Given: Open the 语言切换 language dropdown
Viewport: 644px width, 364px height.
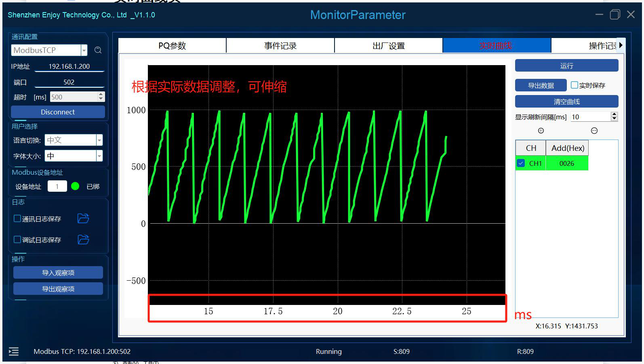Looking at the screenshot, I should click(x=99, y=140).
